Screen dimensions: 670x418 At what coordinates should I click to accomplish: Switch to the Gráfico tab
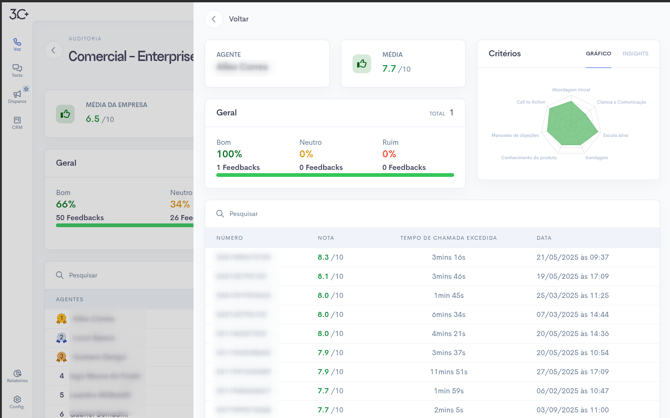[x=598, y=54]
